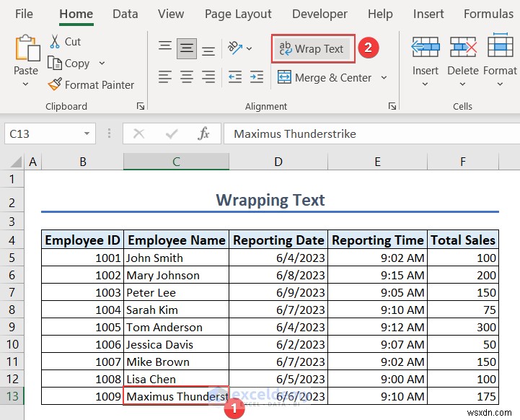Click the Total Sales value 300
The height and width of the screenshot is (420, 520).
click(x=463, y=327)
